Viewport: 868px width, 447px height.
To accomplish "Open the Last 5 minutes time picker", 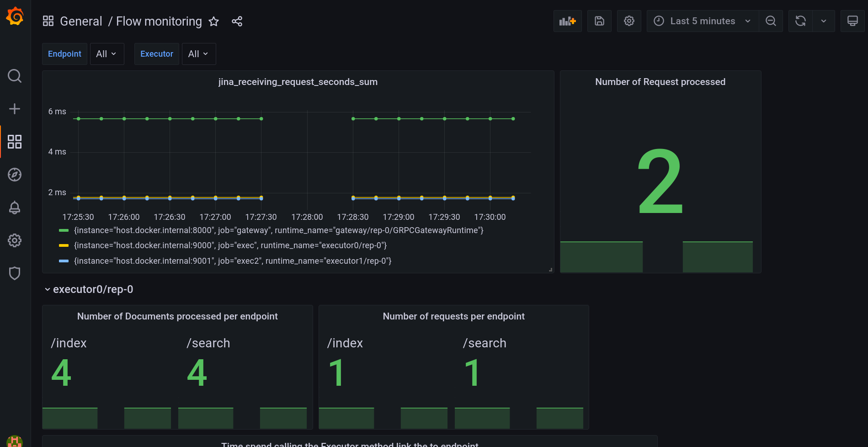I will (703, 21).
